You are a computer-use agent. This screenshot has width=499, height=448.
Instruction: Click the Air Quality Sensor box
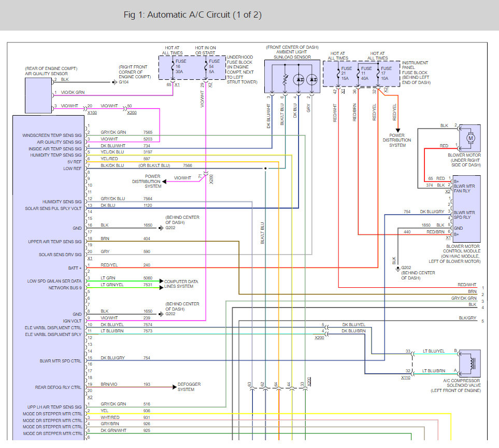click(x=38, y=95)
